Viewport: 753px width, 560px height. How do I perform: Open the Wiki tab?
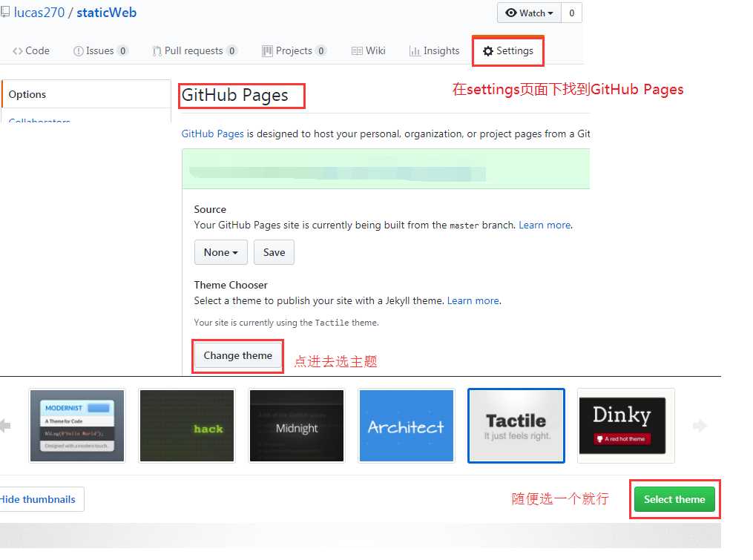pos(368,51)
